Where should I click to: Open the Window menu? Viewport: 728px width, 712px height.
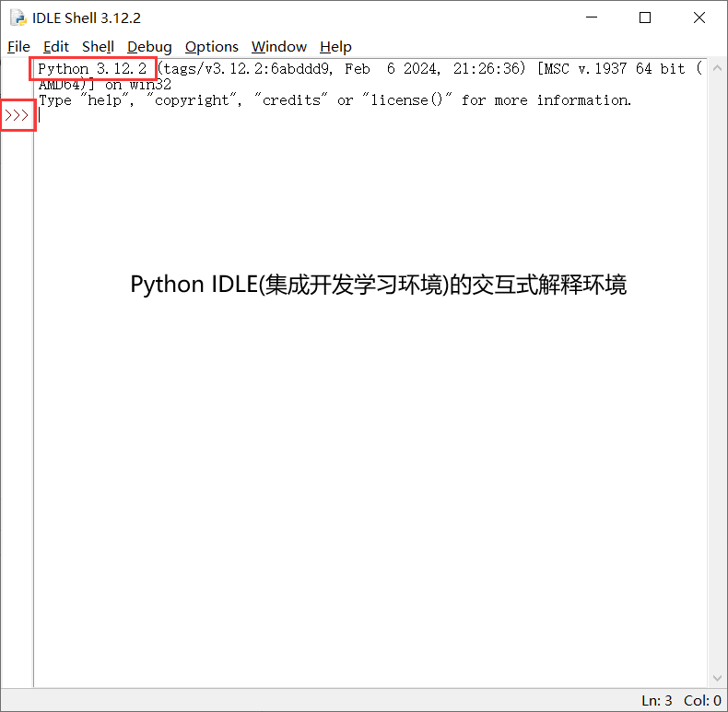click(x=278, y=47)
